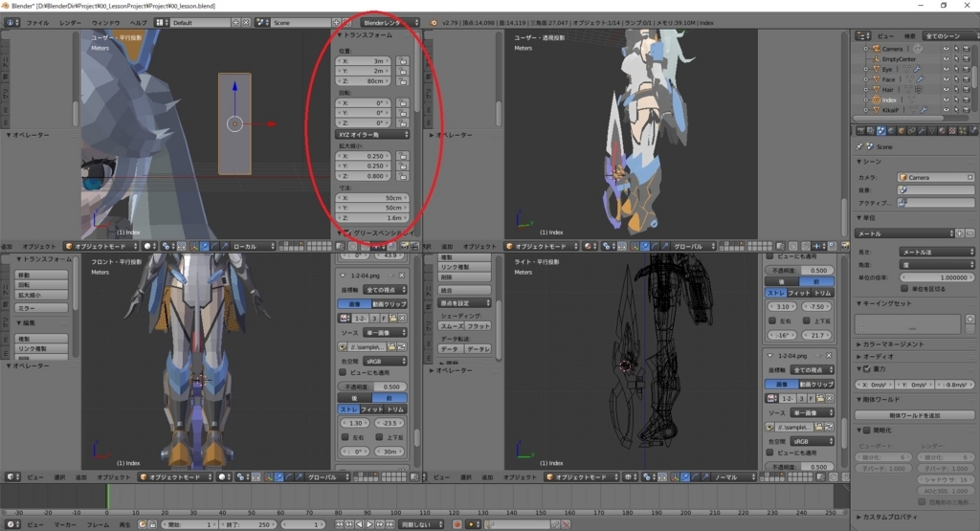
Task: Toggle the 簡略化 simplify checkbox
Action: [867, 430]
